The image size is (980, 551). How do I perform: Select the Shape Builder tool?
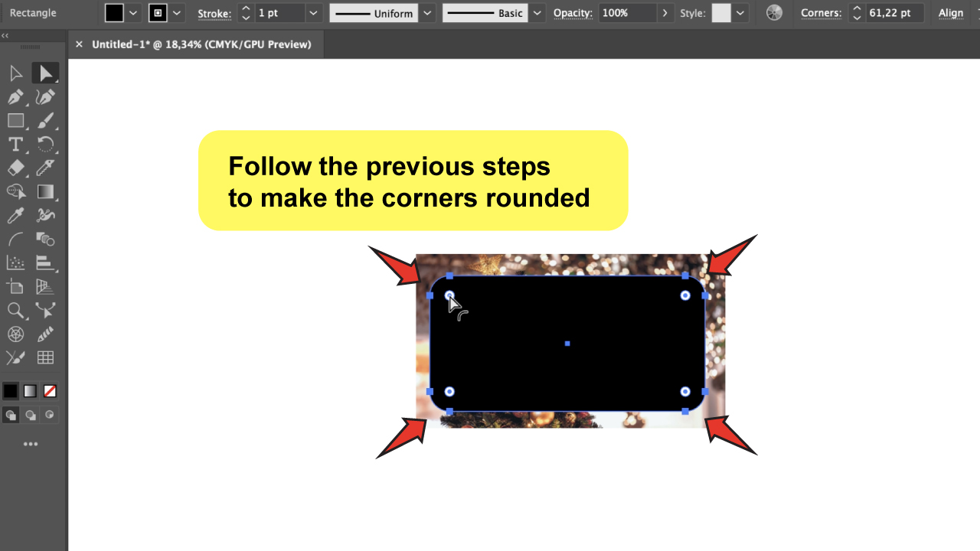click(15, 191)
